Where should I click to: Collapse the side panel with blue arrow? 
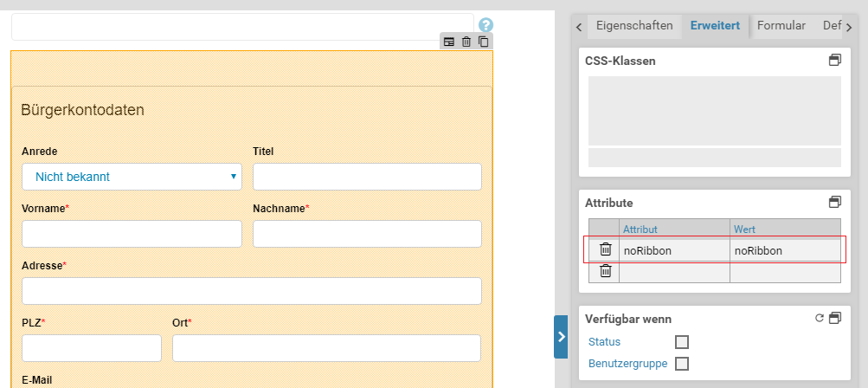(561, 336)
